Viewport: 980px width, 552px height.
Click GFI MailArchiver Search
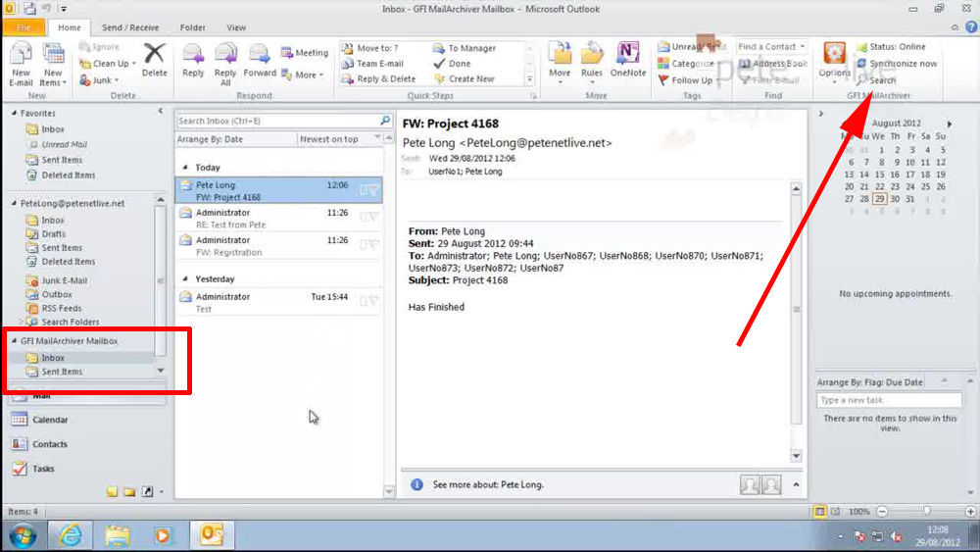pos(876,80)
